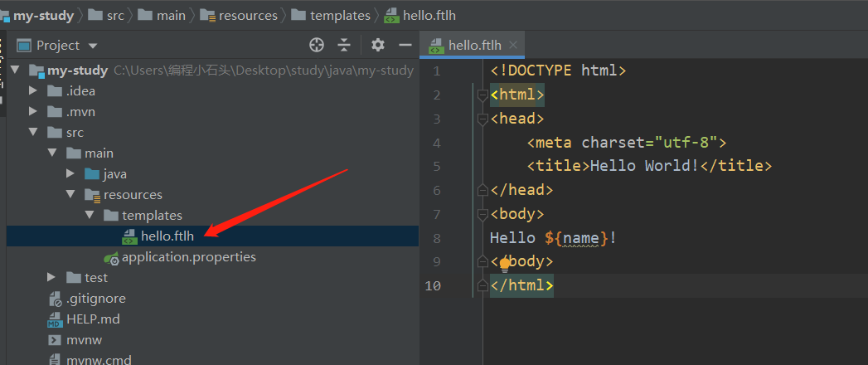Select the .gitignore file

(96, 299)
